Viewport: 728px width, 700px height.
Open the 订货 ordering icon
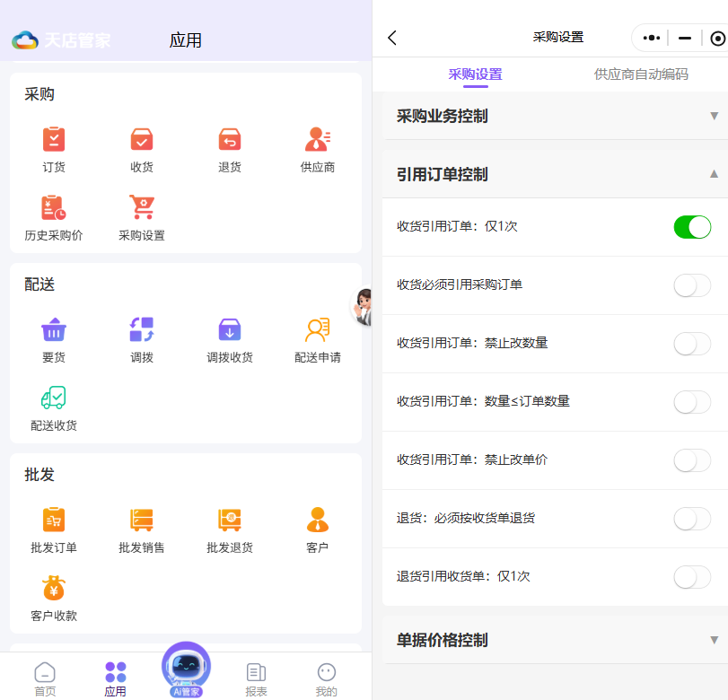click(54, 140)
